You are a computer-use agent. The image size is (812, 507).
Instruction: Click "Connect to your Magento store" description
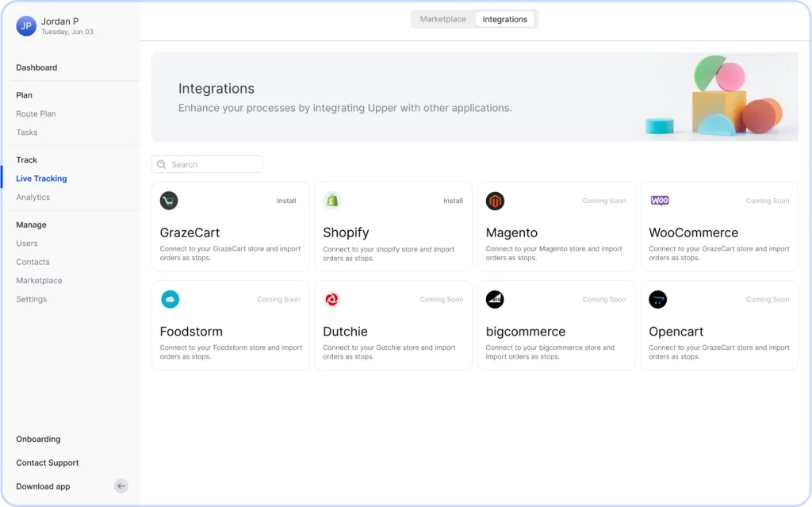554,253
